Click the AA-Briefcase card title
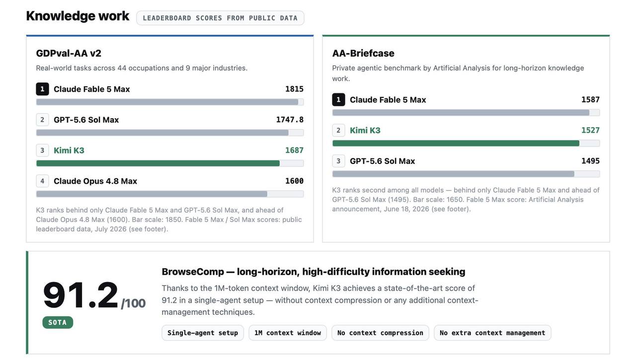 [x=363, y=53]
